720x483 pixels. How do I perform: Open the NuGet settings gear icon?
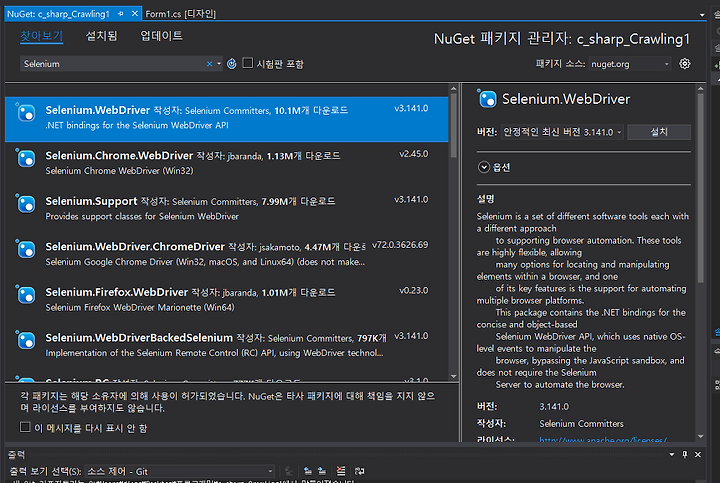coord(684,64)
